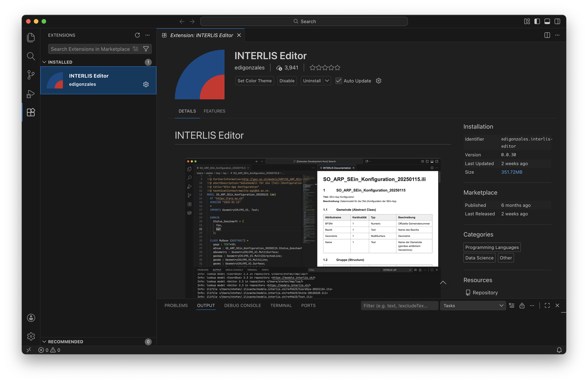Toggle Auto Update checkbox
Viewport: 588px width, 383px height.
(x=338, y=81)
